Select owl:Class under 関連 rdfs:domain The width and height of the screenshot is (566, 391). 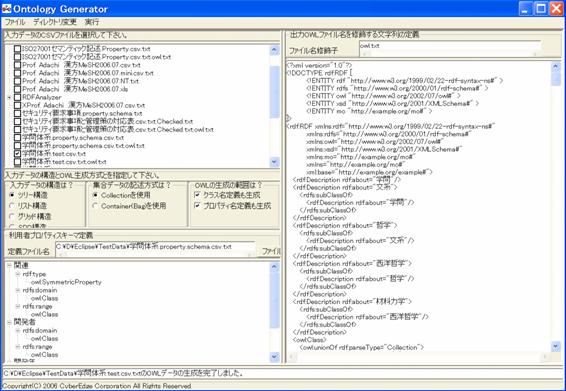(44, 298)
